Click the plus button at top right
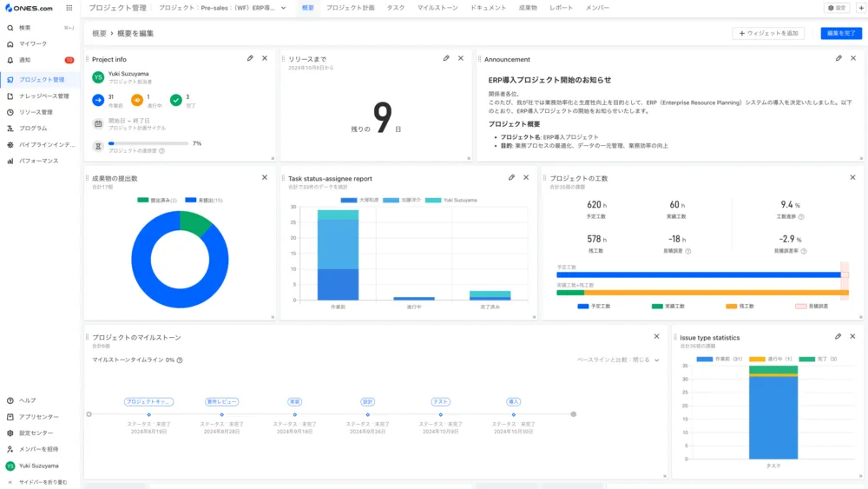Screen dimensions: 868x489 (x=861, y=8)
